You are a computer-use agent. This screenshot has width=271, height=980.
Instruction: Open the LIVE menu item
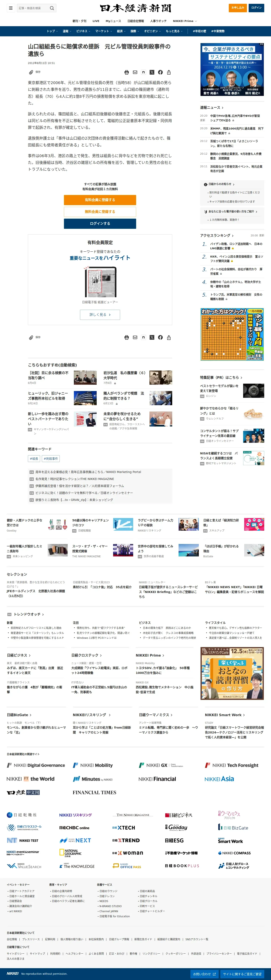[96, 21]
